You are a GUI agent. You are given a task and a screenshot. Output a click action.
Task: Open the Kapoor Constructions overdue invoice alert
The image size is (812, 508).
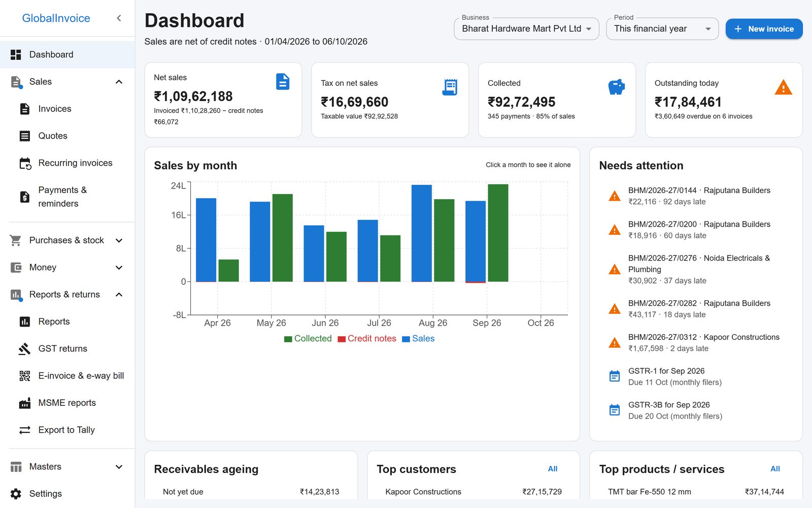point(696,343)
